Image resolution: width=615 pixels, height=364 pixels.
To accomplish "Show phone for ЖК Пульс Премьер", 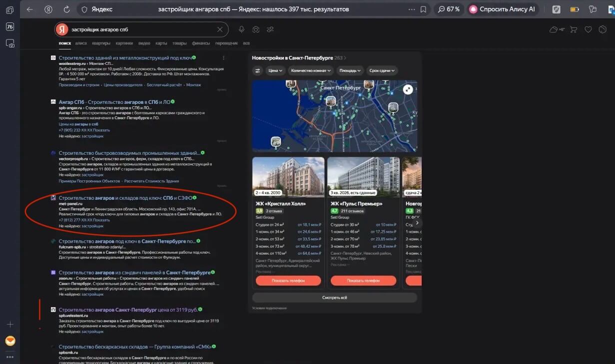I will click(363, 281).
